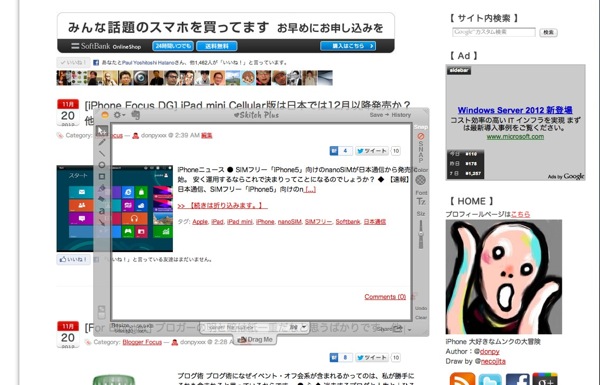Open the SIMフリー tag link

point(318,222)
